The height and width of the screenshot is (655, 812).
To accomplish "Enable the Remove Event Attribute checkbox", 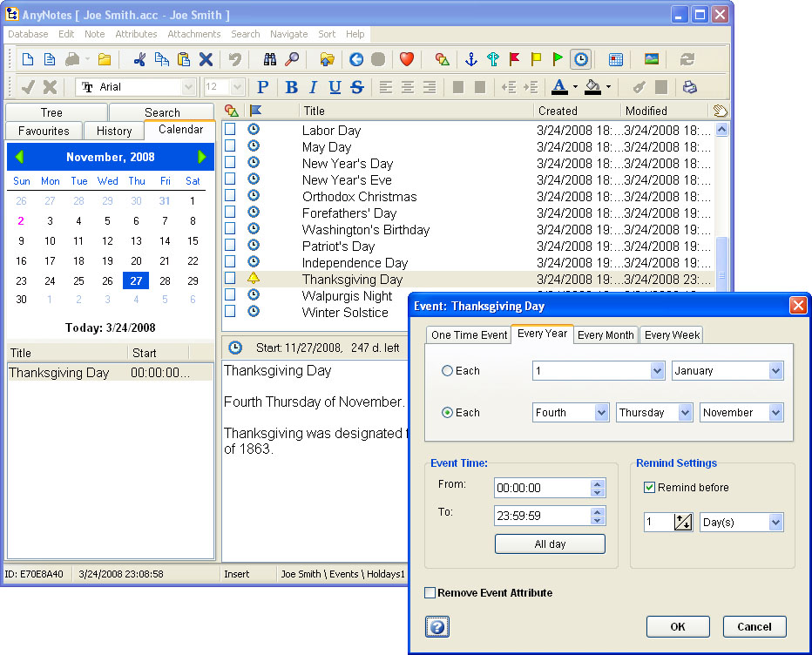I will tap(430, 593).
